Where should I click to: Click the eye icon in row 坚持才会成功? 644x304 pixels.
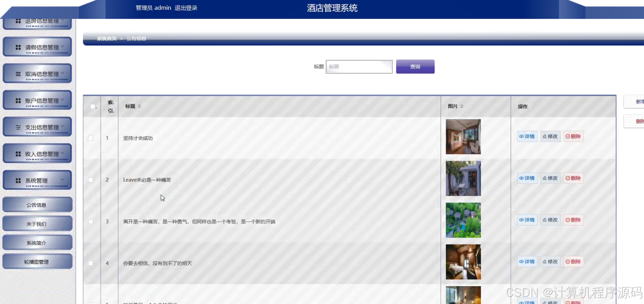click(x=522, y=136)
